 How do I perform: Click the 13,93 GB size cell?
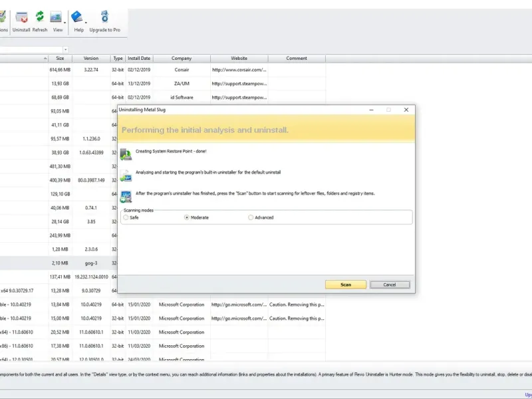pos(60,84)
